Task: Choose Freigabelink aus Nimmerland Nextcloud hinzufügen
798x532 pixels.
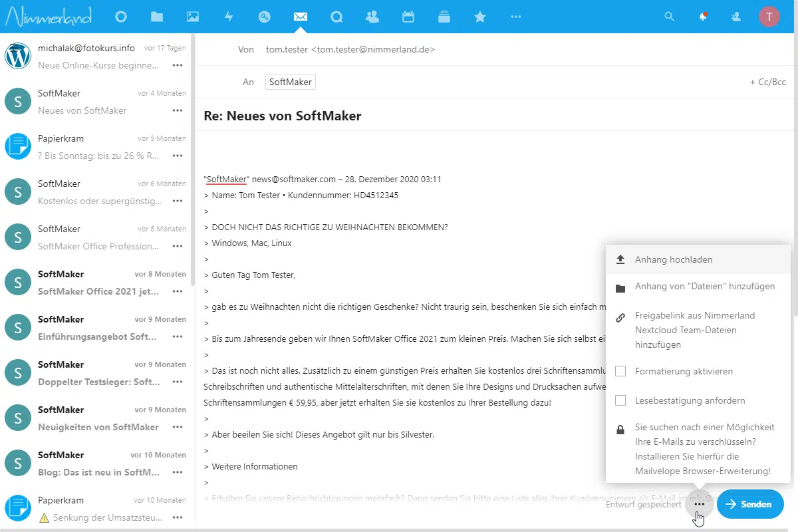Action: click(x=698, y=330)
